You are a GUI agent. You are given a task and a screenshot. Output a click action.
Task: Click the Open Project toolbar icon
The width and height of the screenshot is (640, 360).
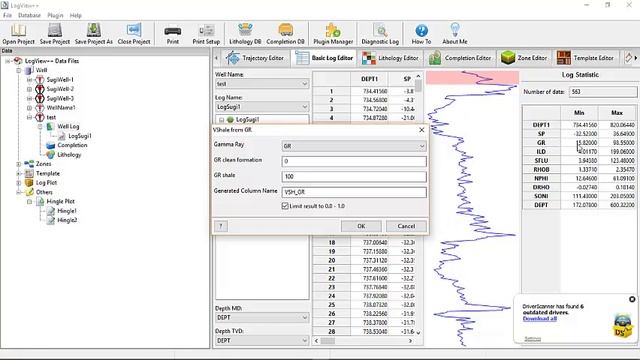[18, 33]
